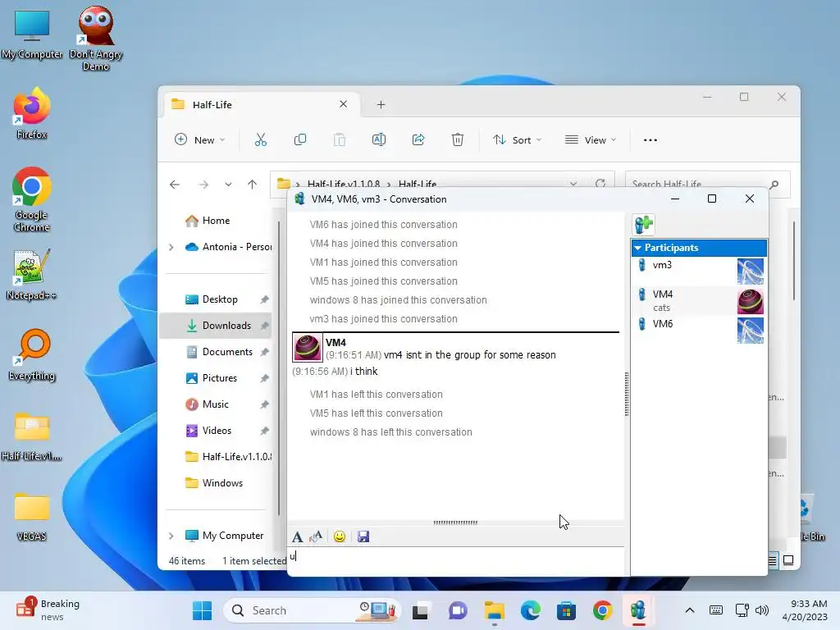This screenshot has width=840, height=630.
Task: Select the Firefox desktop shortcut
Action: coord(32,113)
